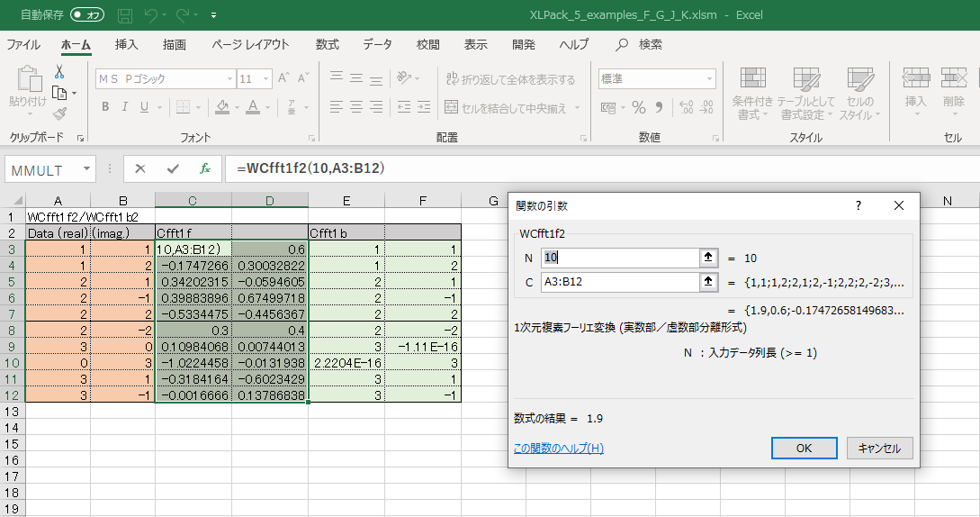This screenshot has height=517, width=980.
Task: Click セルを結合して中央揃え merge button
Action: pyautogui.click(x=506, y=108)
